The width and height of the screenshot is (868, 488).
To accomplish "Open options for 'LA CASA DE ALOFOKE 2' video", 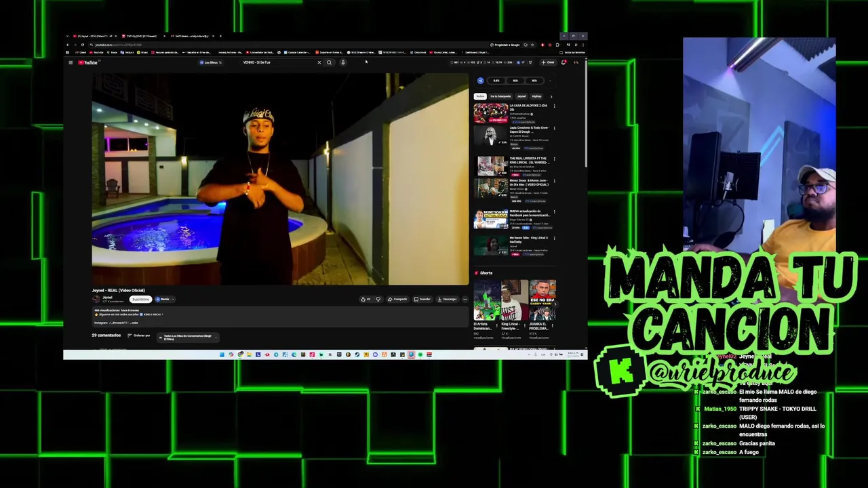I will [x=554, y=106].
